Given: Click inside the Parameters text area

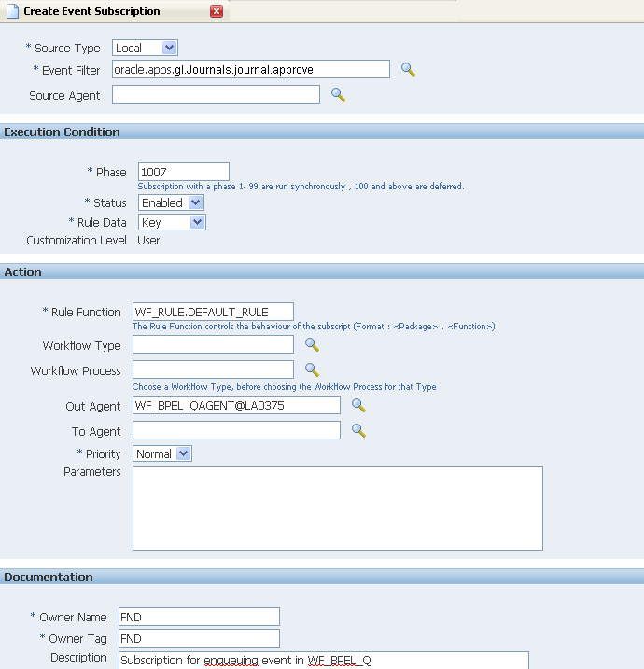Looking at the screenshot, I should pyautogui.click(x=338, y=508).
